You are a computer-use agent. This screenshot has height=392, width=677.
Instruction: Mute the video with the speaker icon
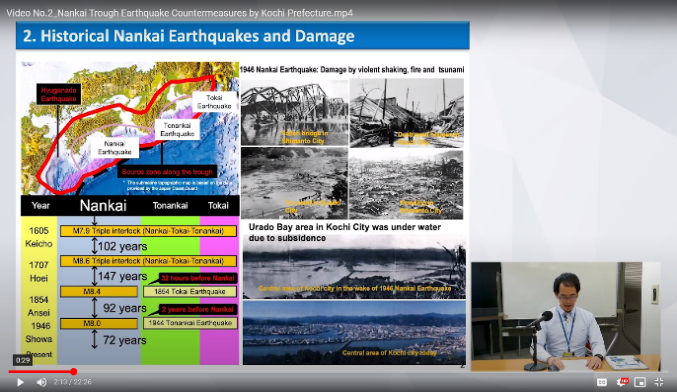[41, 382]
